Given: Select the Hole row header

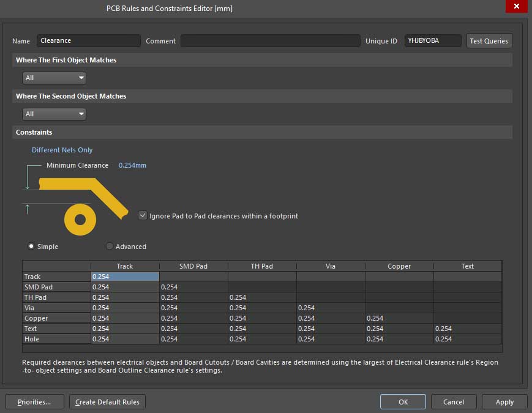Looking at the screenshot, I should (x=56, y=339).
